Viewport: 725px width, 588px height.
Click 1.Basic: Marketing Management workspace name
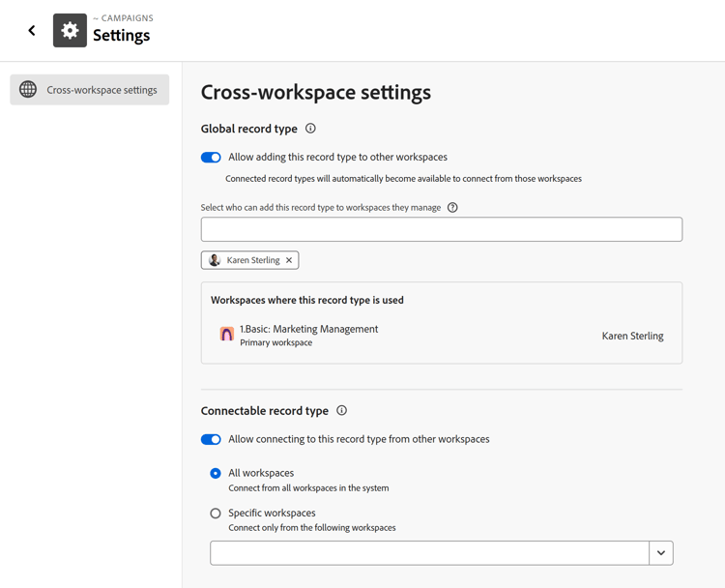click(308, 329)
